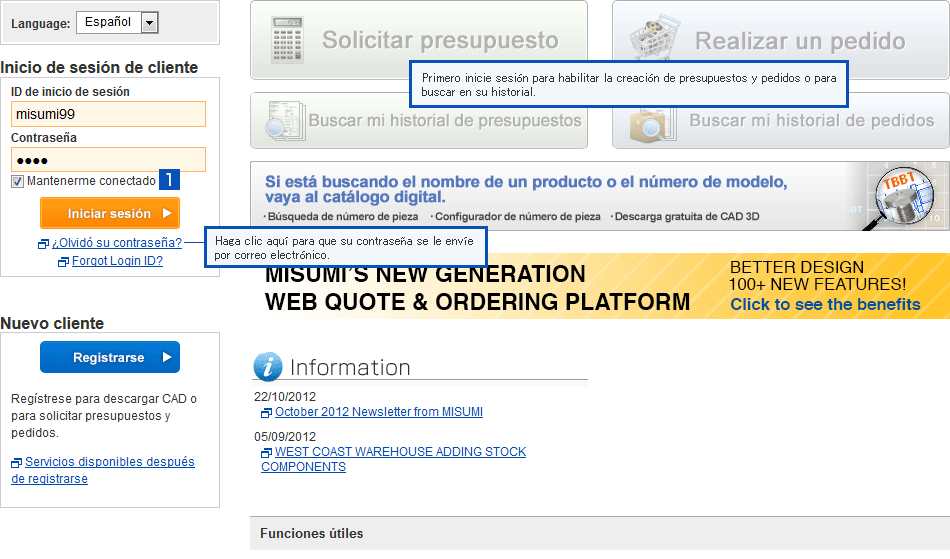Viewport: 950px width, 559px height.
Task: Click the white arrow on Iniciar sesión button
Action: 167,213
